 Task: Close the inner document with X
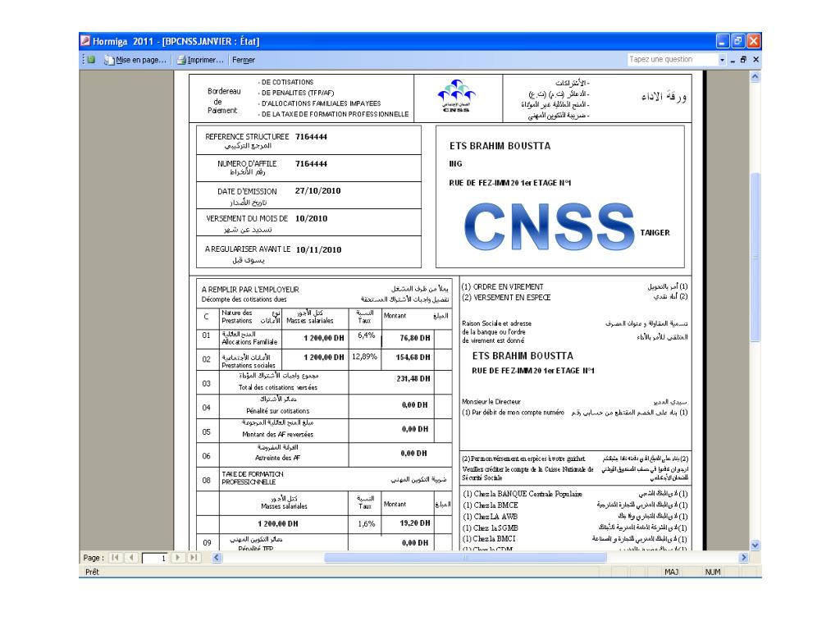click(x=756, y=59)
